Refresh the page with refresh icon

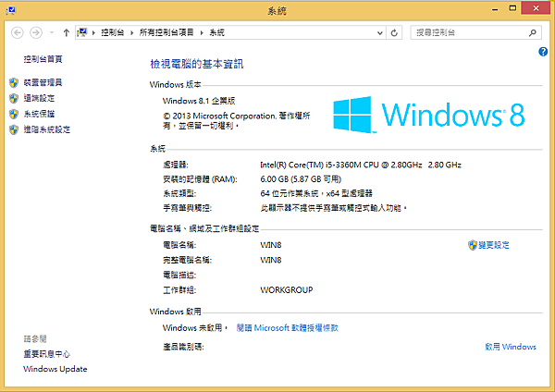394,33
